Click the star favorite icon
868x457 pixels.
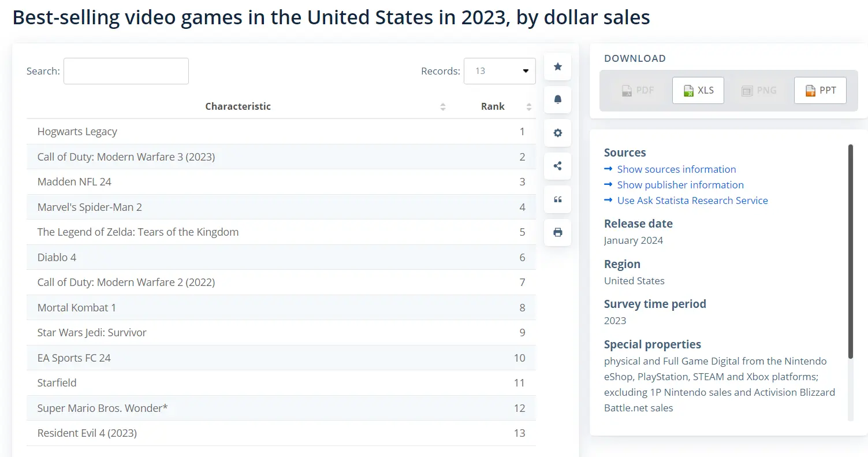click(558, 66)
